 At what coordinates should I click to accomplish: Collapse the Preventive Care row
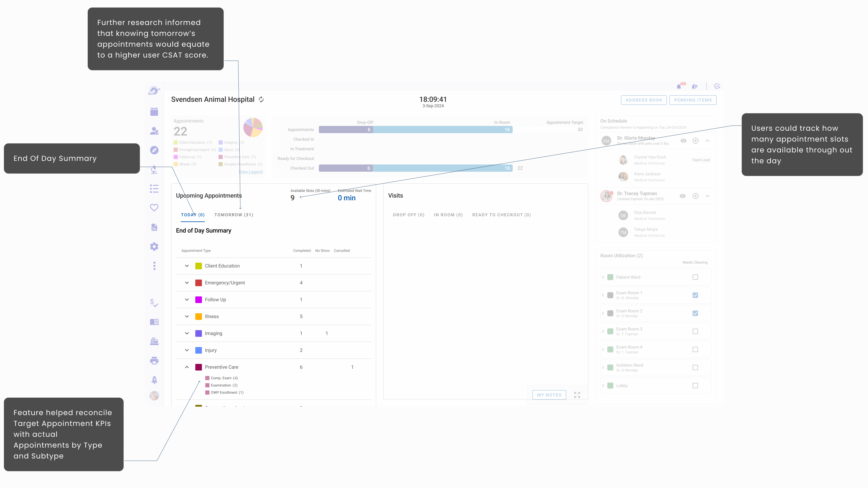click(x=187, y=367)
